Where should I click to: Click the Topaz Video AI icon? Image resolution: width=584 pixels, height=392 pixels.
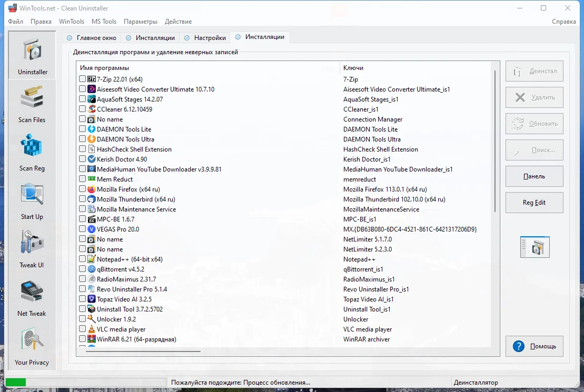92,299
